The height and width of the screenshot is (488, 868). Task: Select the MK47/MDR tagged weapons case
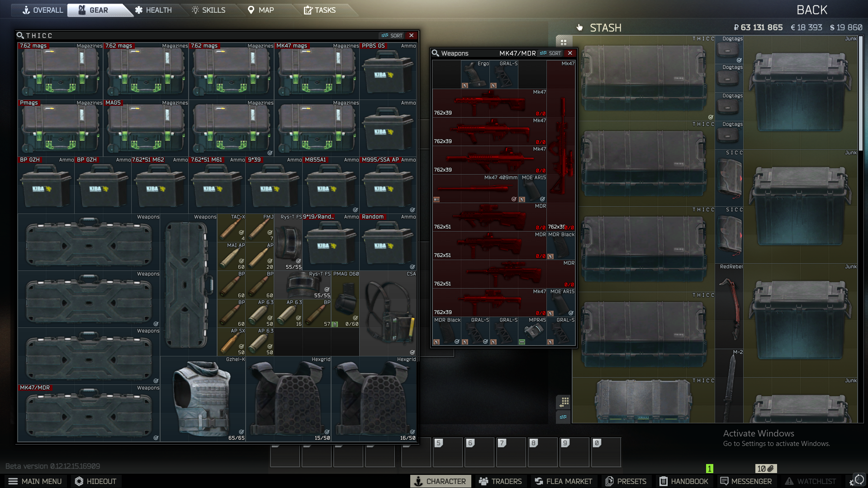[89, 413]
